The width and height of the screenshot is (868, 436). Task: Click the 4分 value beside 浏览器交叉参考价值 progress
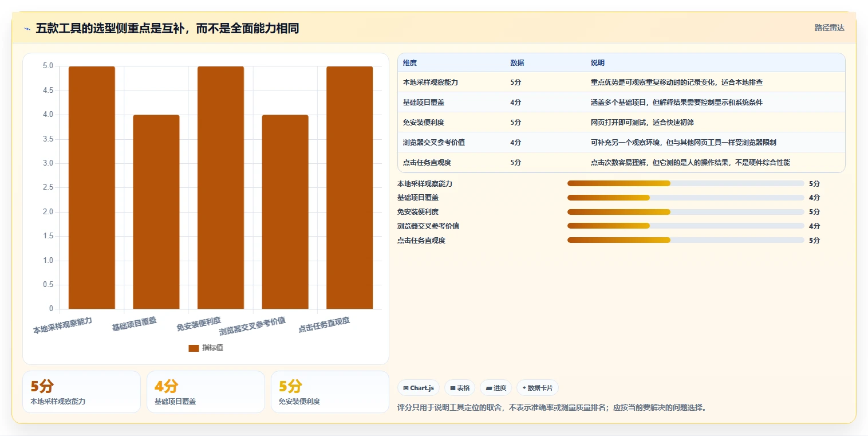pyautogui.click(x=815, y=226)
